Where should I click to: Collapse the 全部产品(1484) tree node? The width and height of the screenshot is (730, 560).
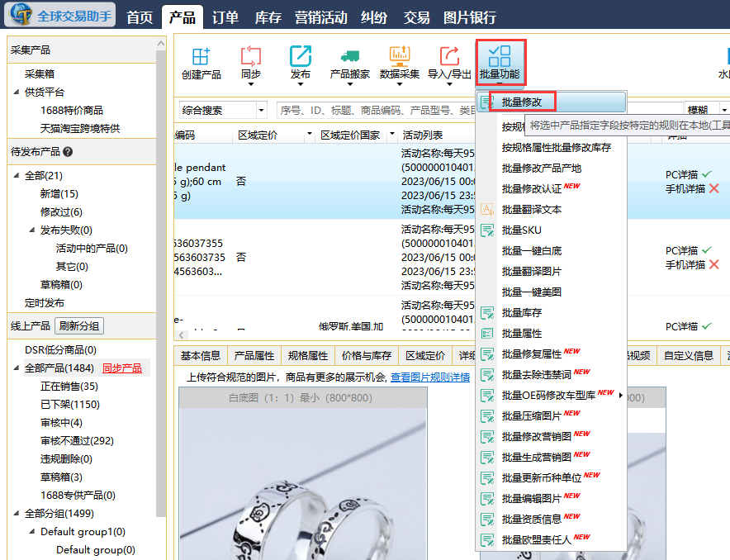[17, 368]
